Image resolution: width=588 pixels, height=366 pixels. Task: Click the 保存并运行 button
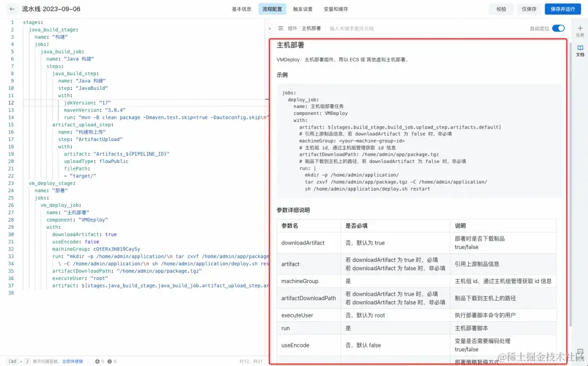coord(562,9)
